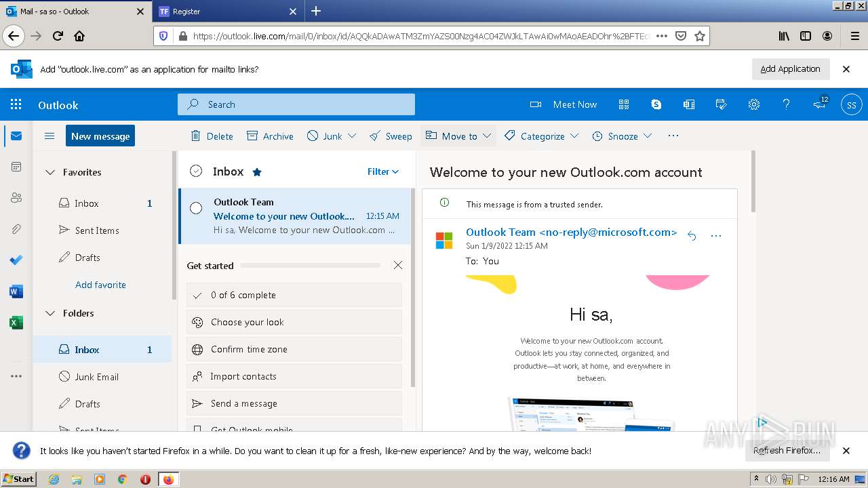Open Firefox page actions ellipsis

pyautogui.click(x=662, y=36)
